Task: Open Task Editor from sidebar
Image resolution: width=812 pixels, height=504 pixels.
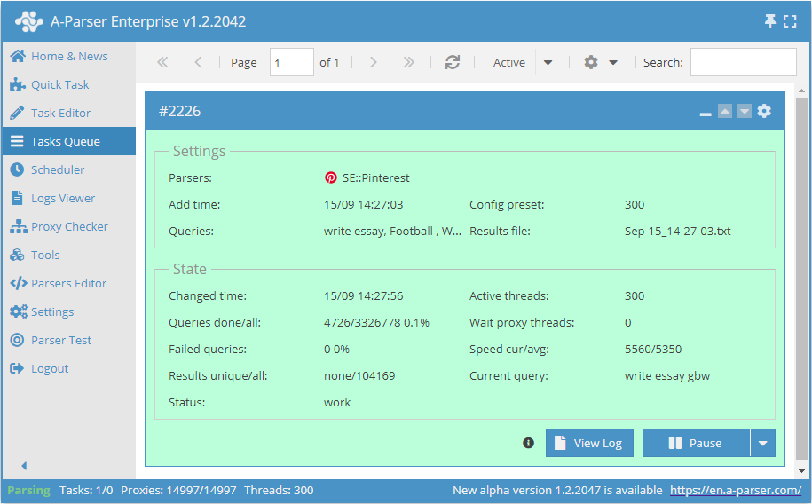Action: coord(60,113)
